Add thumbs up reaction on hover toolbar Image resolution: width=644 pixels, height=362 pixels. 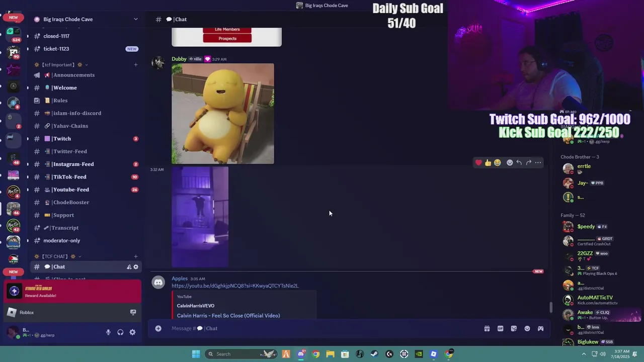click(x=488, y=162)
